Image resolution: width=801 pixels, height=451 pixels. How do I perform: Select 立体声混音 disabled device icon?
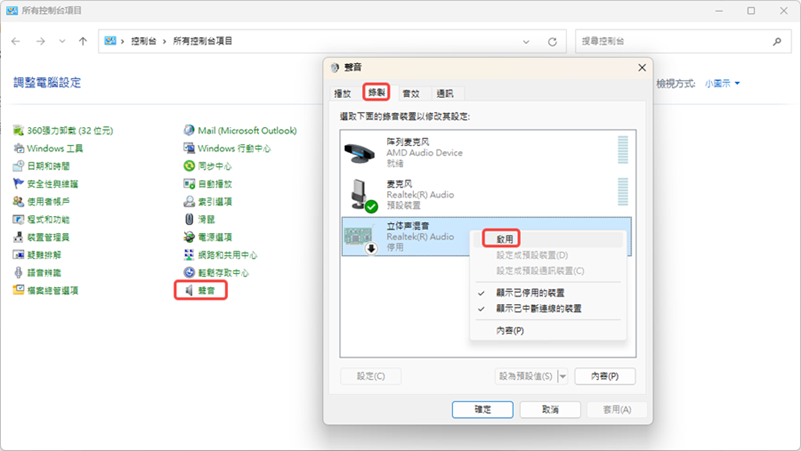[360, 237]
